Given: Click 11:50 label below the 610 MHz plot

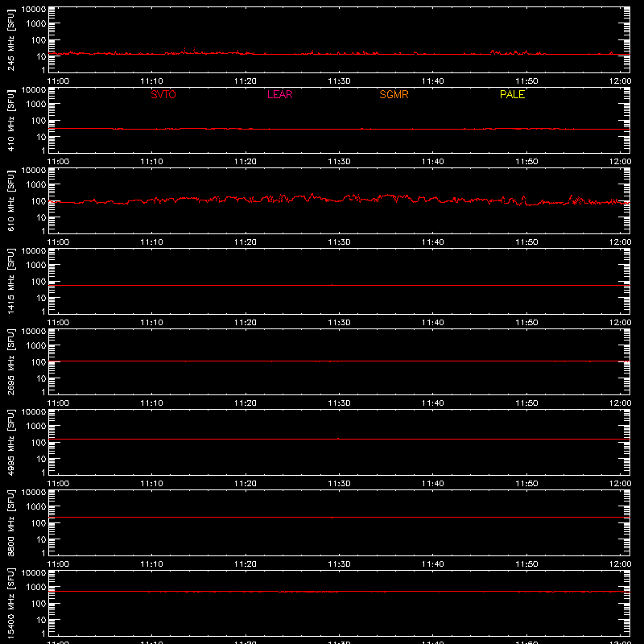Looking at the screenshot, I should 526,242.
